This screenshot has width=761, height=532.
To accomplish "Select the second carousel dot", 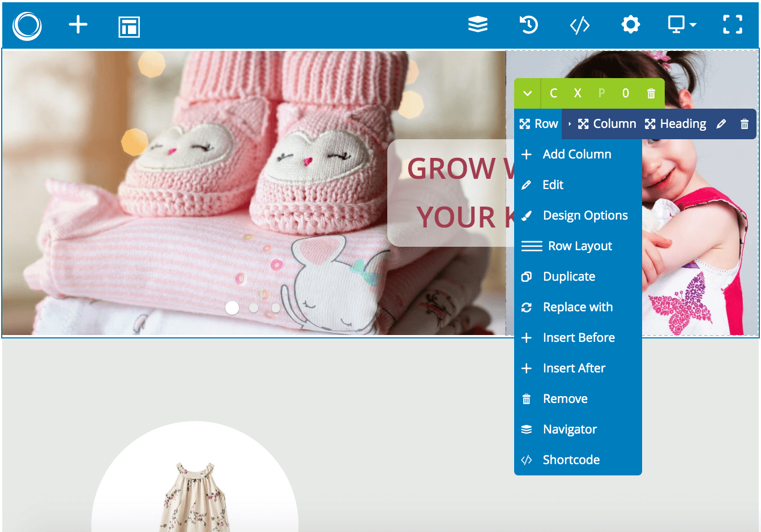I will point(254,308).
